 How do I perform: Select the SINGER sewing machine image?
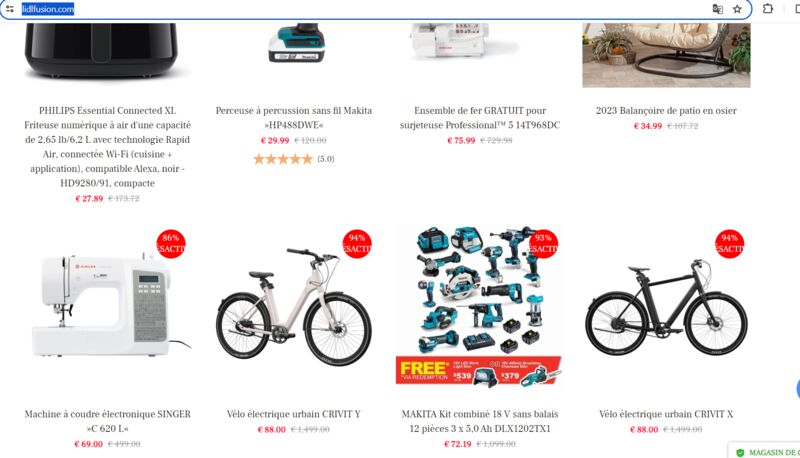pos(108,307)
